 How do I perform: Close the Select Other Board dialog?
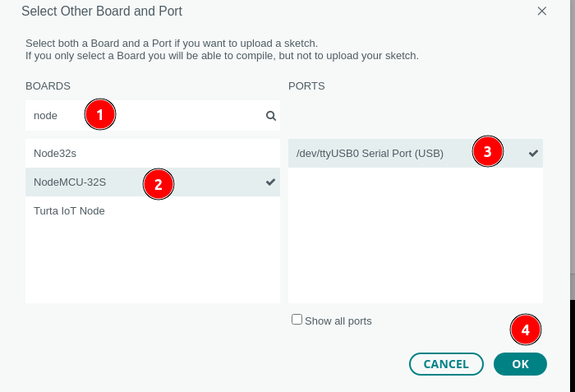coord(541,12)
